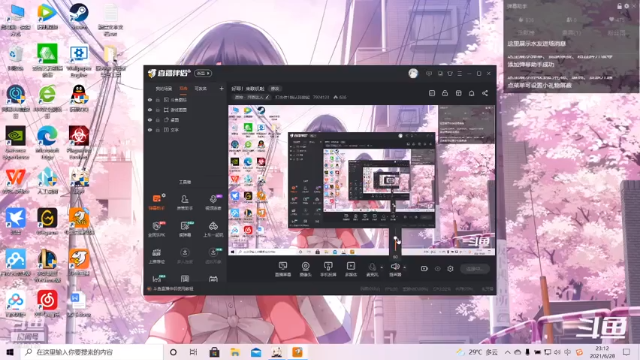Viewport: 640px width, 360px height.
Task: Open the NVIDIA GeForce Experience desktop icon
Action: coord(16,142)
